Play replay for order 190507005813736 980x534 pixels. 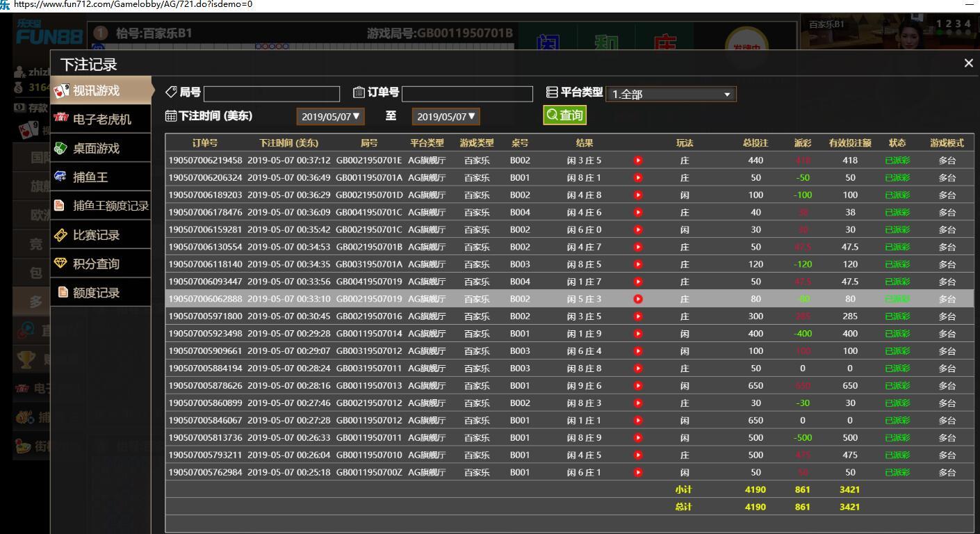[x=638, y=438]
